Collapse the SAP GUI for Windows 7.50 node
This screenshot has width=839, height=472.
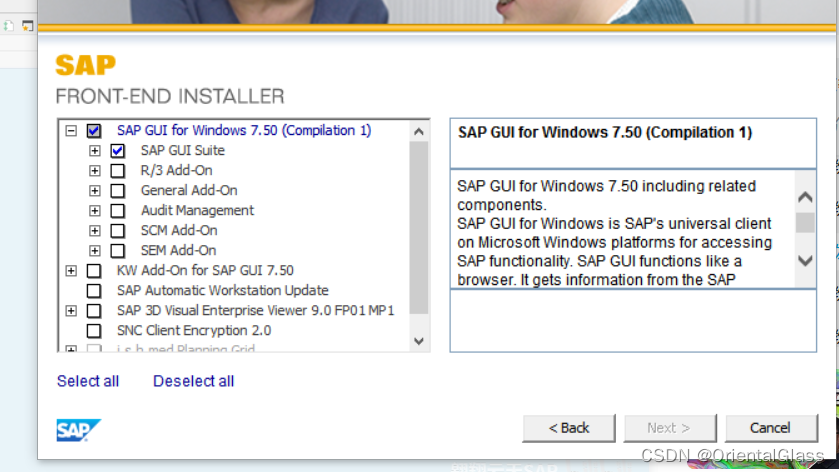[71, 131]
